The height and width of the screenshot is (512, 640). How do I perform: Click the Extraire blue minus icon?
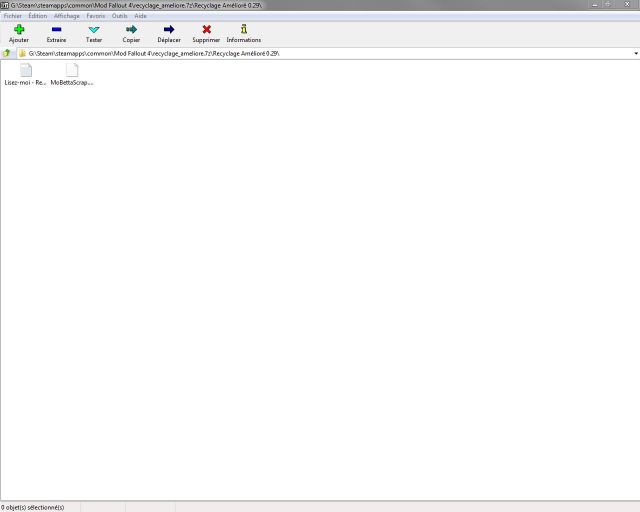point(56,29)
